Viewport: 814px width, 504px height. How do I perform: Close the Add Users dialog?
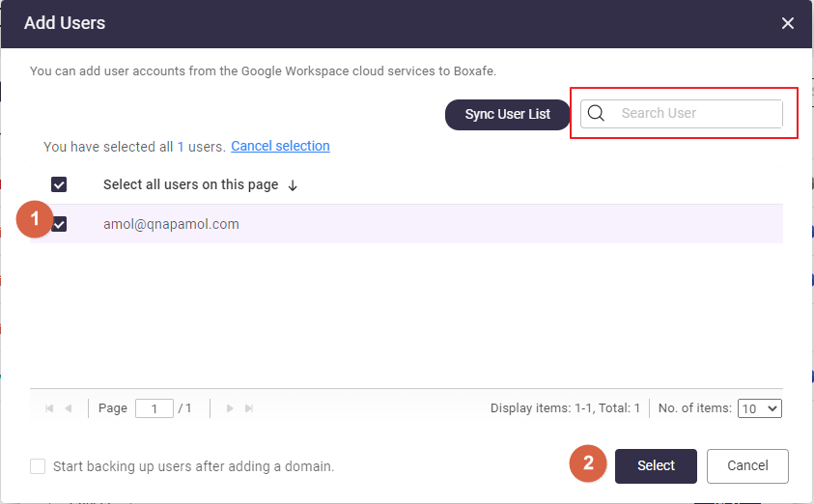coord(788,23)
